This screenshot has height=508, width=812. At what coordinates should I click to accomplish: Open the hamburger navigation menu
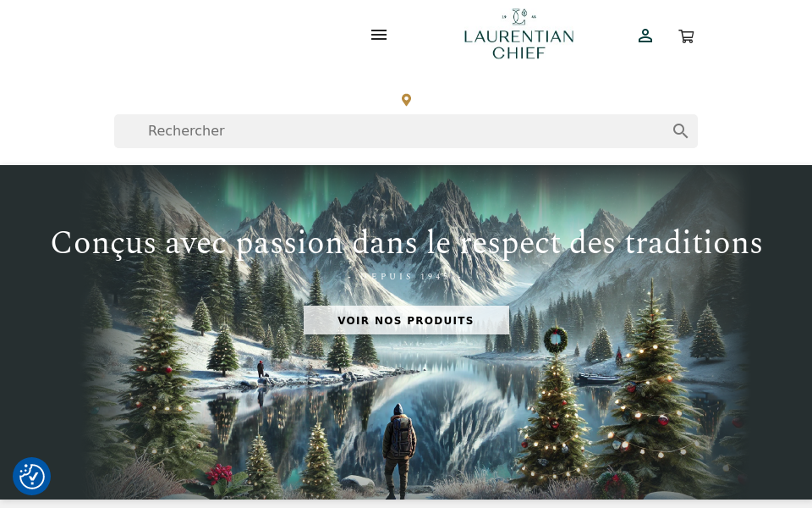click(379, 35)
